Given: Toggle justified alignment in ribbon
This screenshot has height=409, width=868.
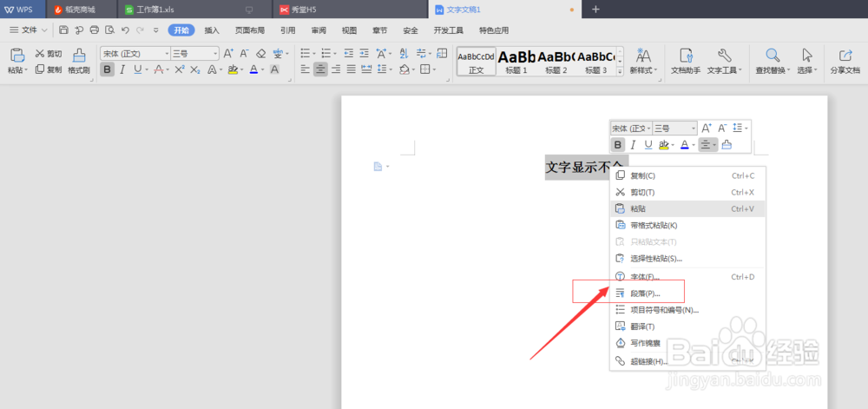Looking at the screenshot, I should [x=351, y=69].
